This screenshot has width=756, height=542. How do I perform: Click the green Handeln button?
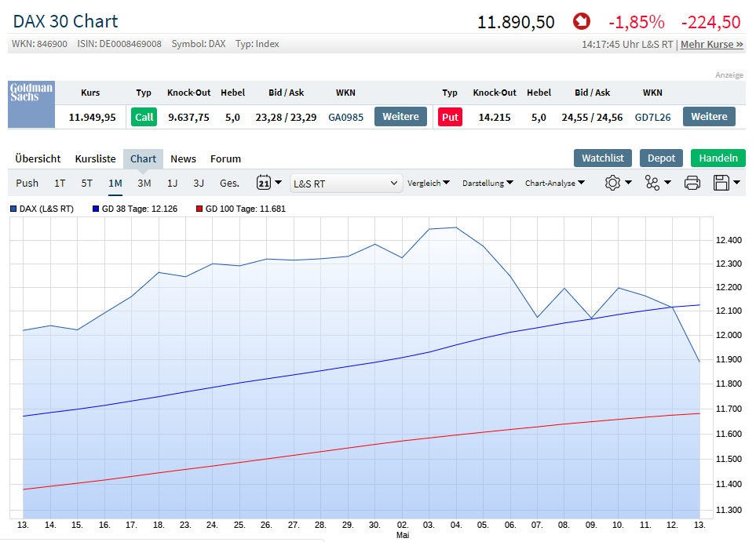point(718,158)
